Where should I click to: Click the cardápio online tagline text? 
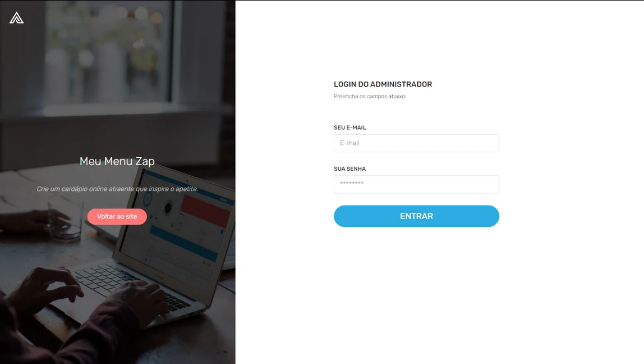tap(117, 189)
